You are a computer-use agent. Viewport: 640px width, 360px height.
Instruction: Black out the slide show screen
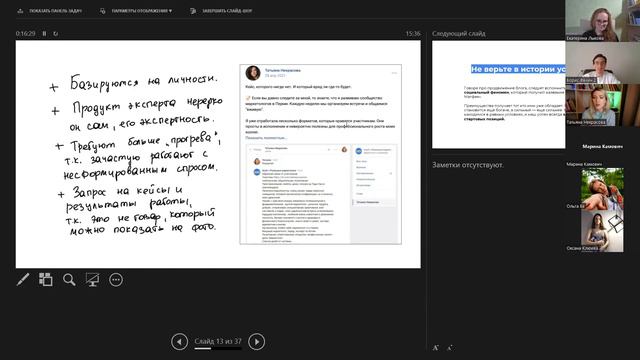click(x=92, y=280)
